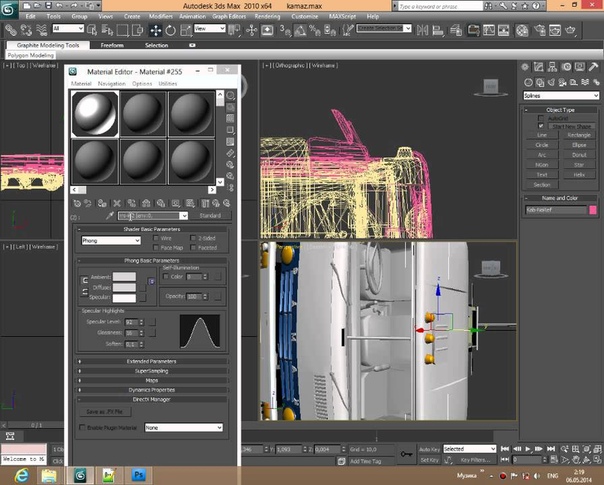Click the Line shape button
The height and width of the screenshot is (485, 604).
click(542, 135)
